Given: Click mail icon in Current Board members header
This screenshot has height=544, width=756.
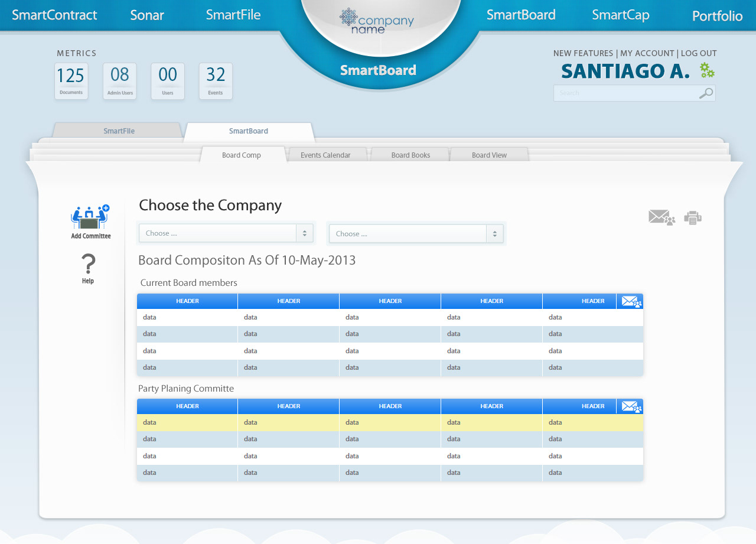Looking at the screenshot, I should (x=631, y=301).
